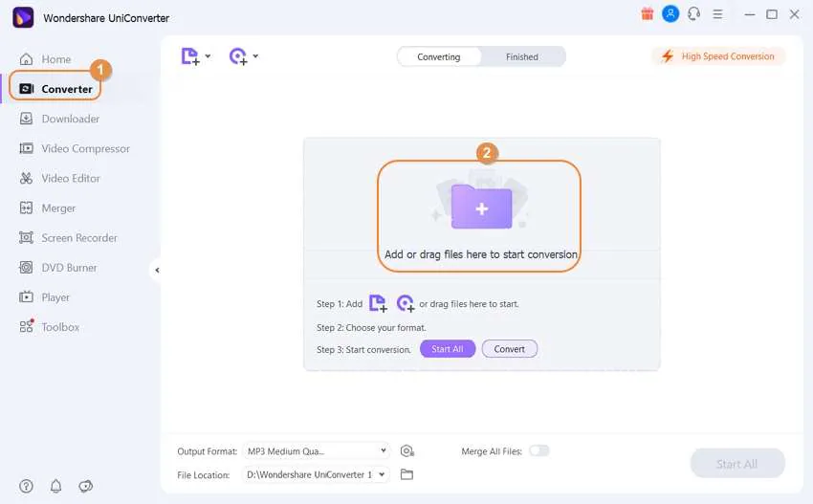Click the load DVD icon in Step 1
The height and width of the screenshot is (504, 813).
(406, 303)
